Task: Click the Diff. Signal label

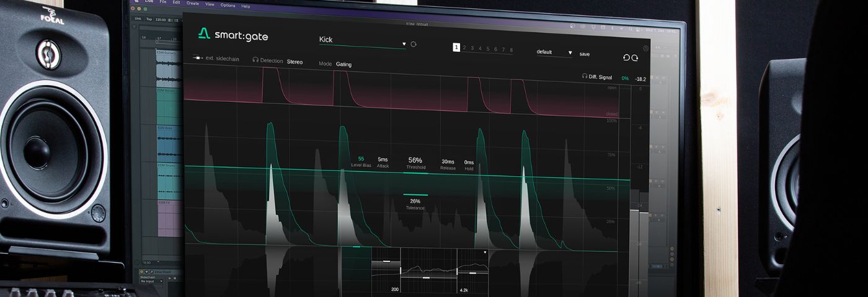Action: (x=600, y=78)
